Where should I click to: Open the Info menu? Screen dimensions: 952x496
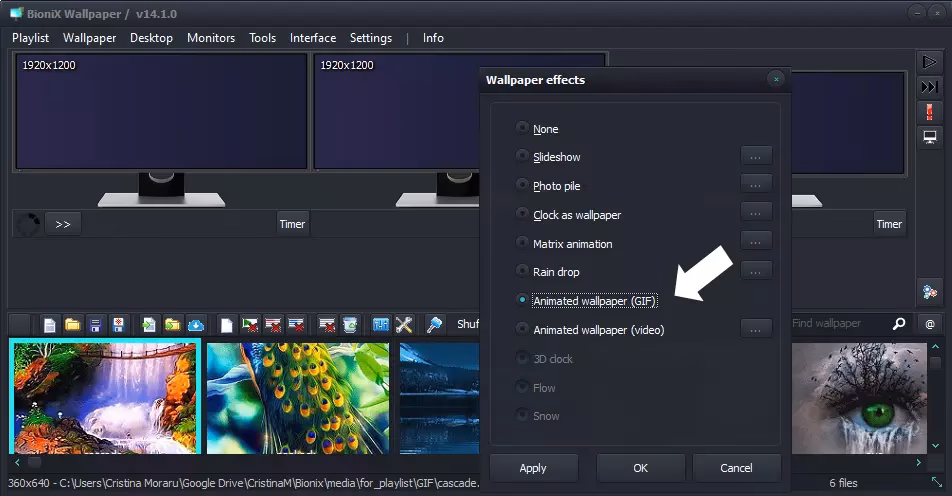pos(433,38)
